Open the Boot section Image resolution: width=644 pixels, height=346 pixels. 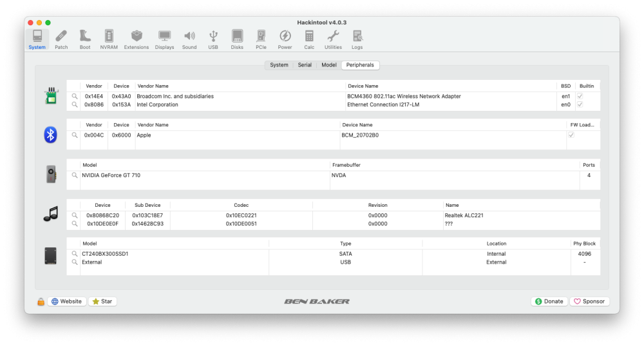click(85, 40)
